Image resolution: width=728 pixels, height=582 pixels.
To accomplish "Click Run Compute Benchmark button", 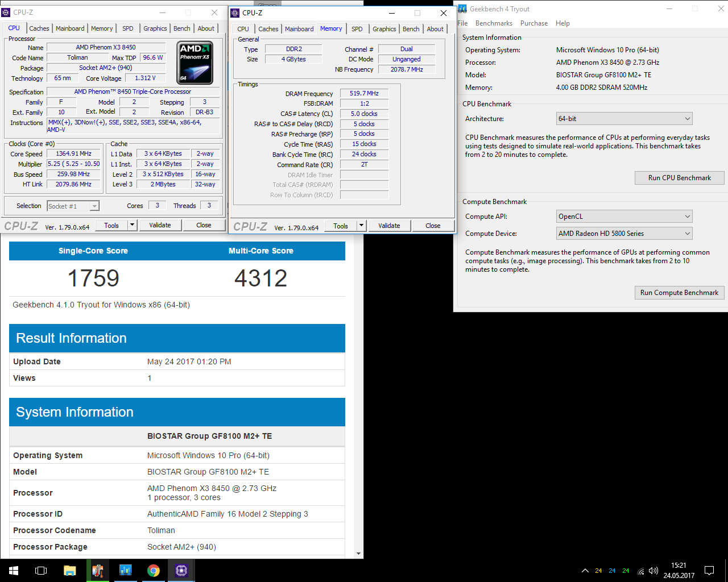I will point(679,293).
